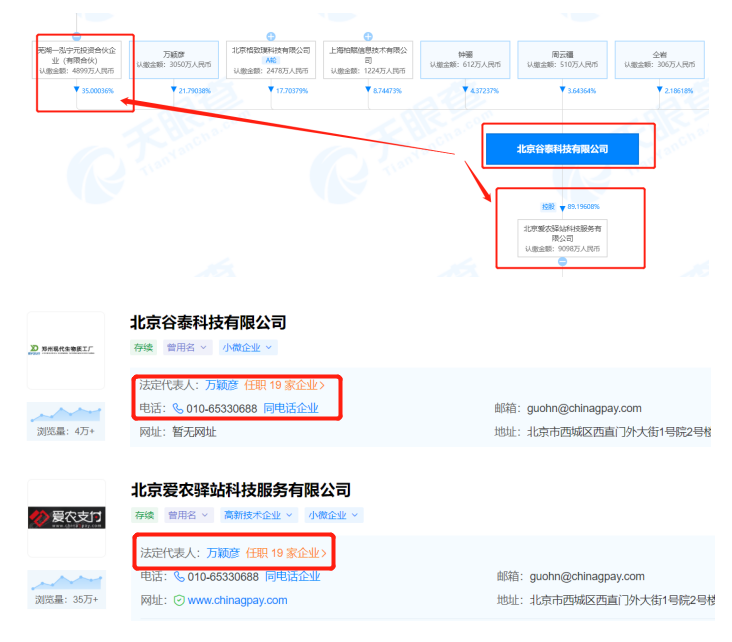Open 小微企业 dropdown under 北京谷泰科技有限公司
Image resolution: width=732 pixels, height=642 pixels.
coord(249,348)
